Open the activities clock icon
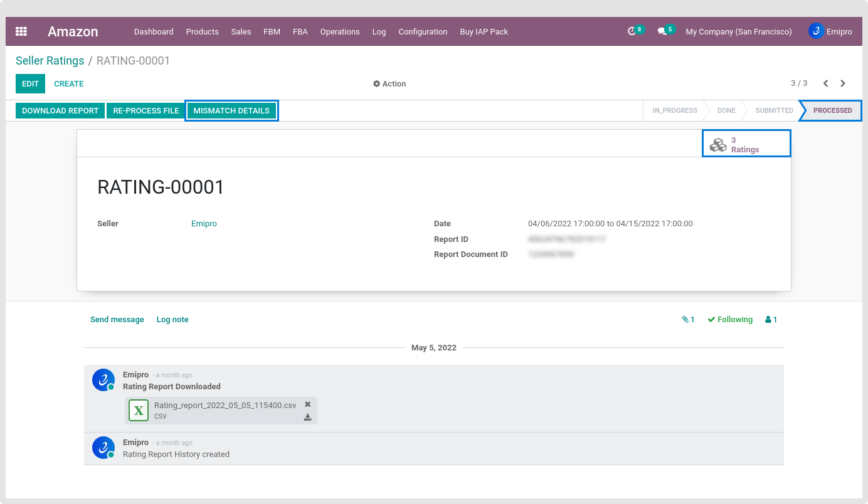Screen dimensions: 868x504 632,31
